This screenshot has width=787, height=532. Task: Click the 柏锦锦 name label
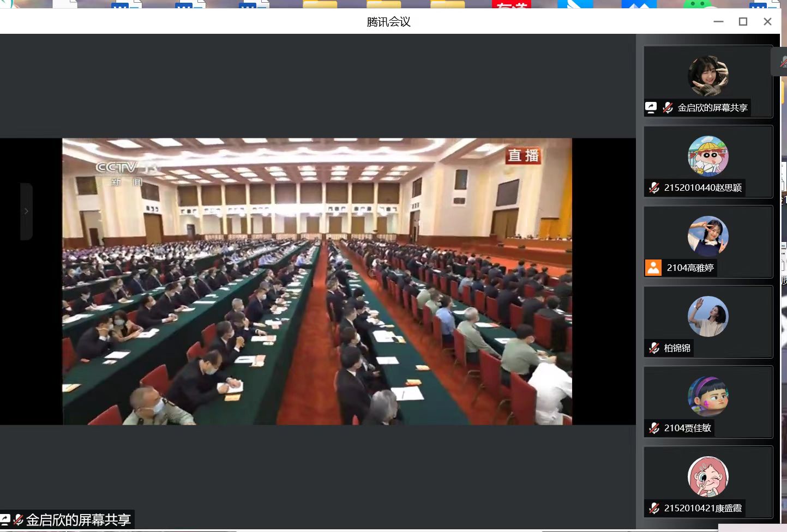pyautogui.click(x=677, y=348)
